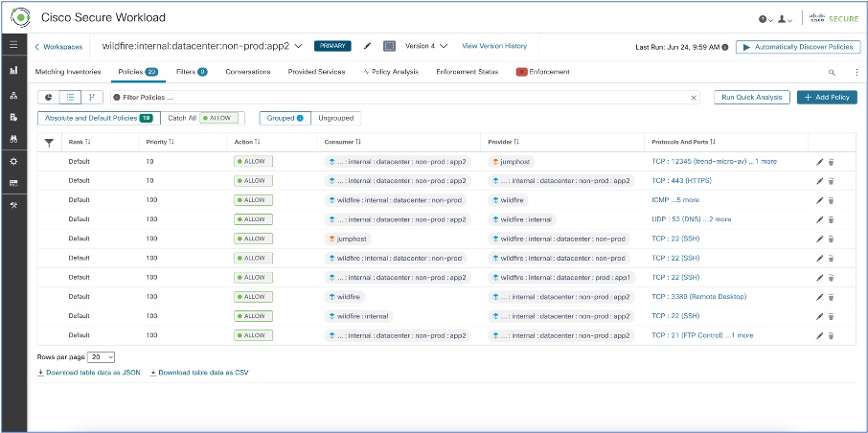Open the Platform sidebar icon
This screenshot has height=433, width=868.
[x=13, y=183]
